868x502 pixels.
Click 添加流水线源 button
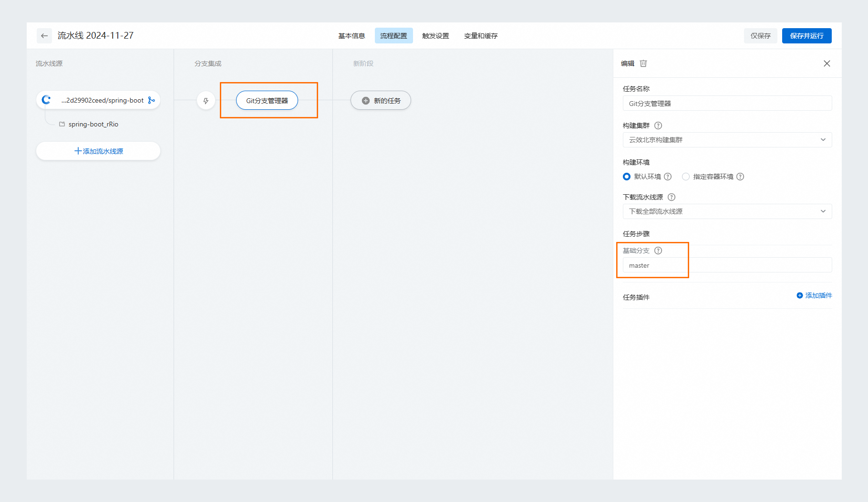98,151
